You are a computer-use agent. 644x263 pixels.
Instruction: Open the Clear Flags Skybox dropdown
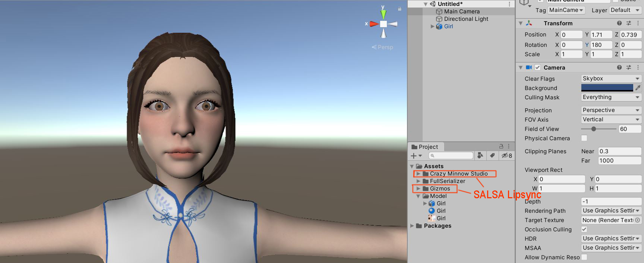click(x=610, y=78)
